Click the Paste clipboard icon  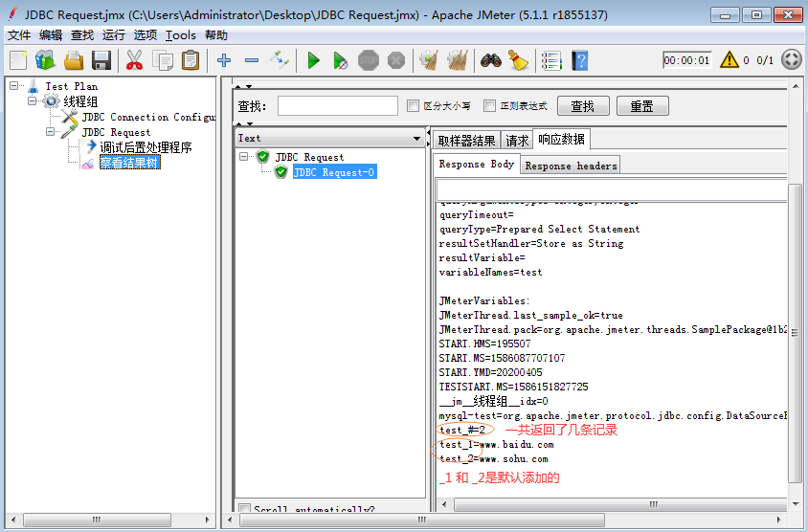[191, 60]
